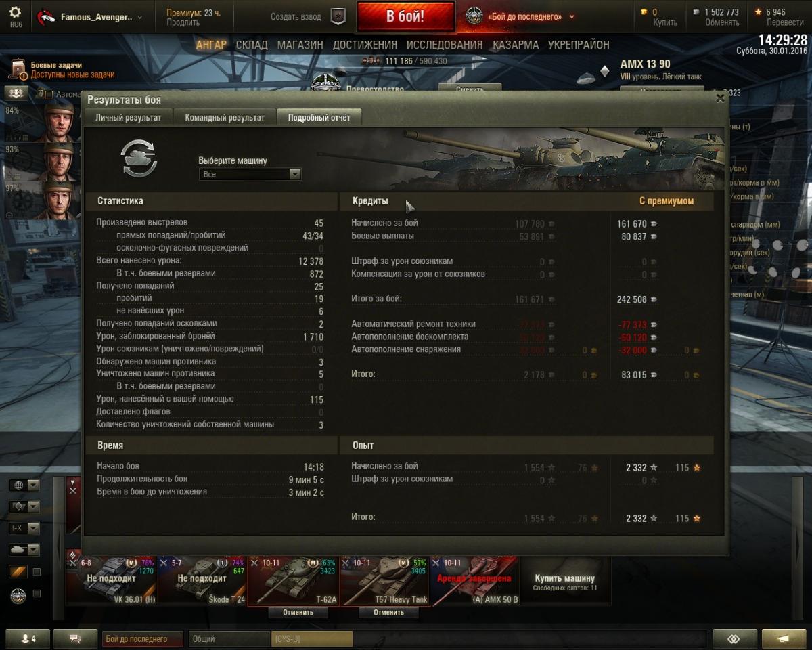Open the chat channels speech-bubble button
The image size is (812, 650).
point(75,638)
